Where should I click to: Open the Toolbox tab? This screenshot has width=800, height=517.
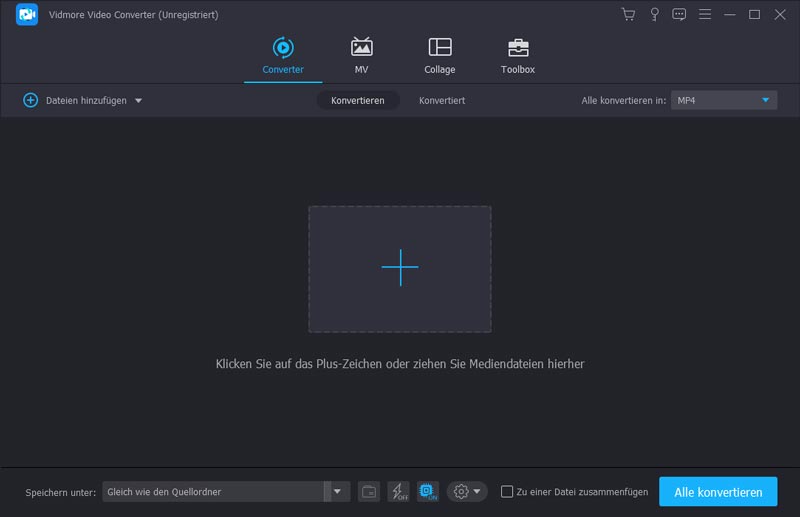tap(517, 55)
